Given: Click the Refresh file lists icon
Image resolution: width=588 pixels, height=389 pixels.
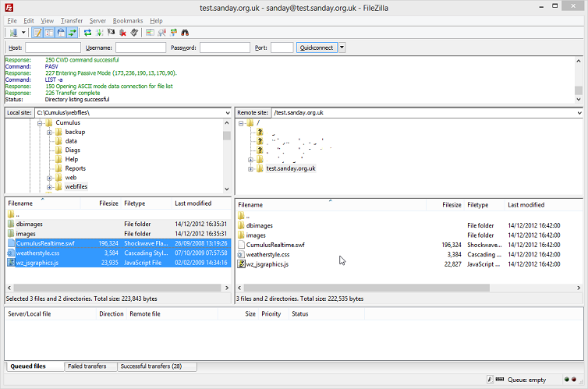Looking at the screenshot, I should click(x=88, y=33).
